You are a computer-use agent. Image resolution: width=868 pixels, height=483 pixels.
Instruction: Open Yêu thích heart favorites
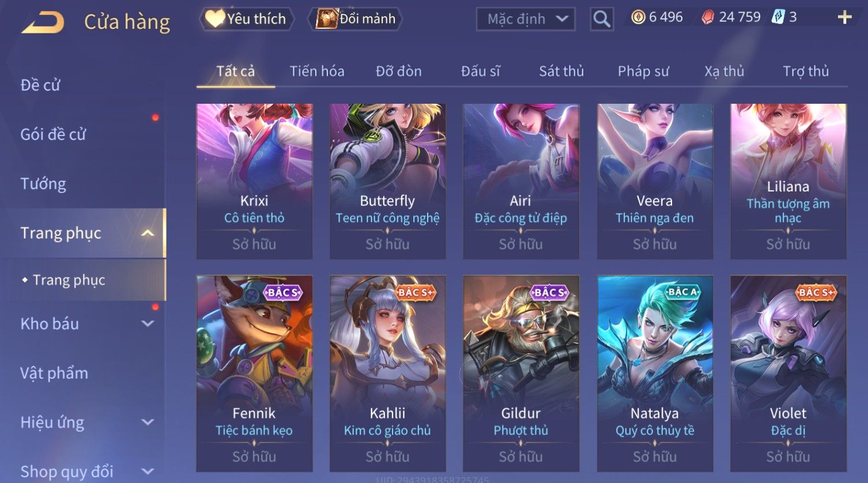[x=247, y=19]
